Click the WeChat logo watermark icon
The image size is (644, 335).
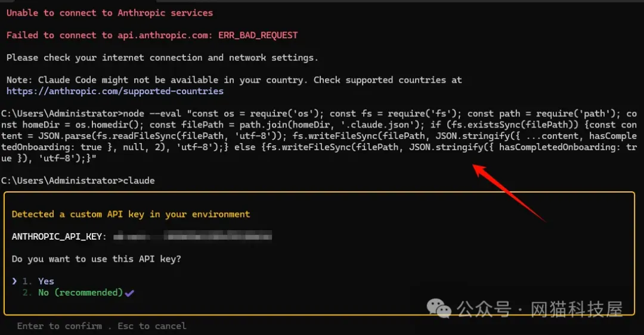point(441,308)
